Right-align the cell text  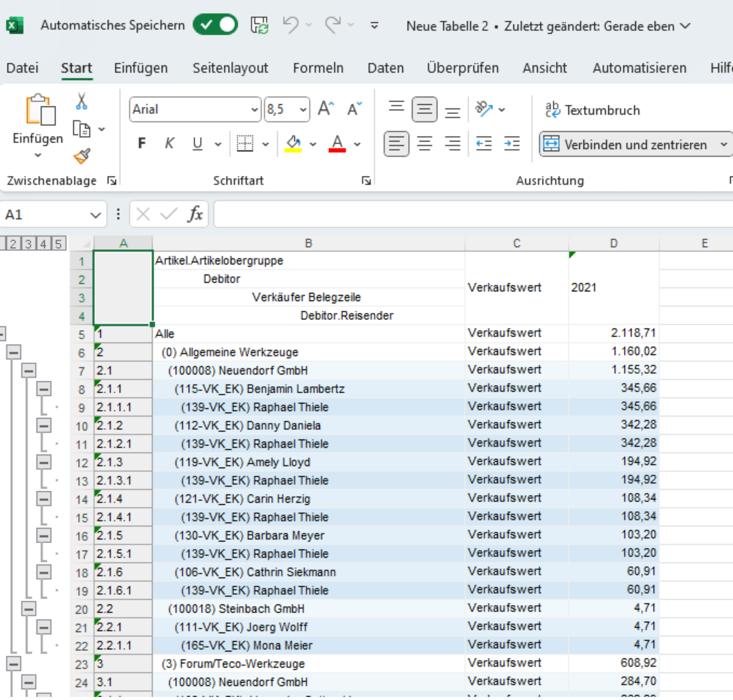click(452, 144)
